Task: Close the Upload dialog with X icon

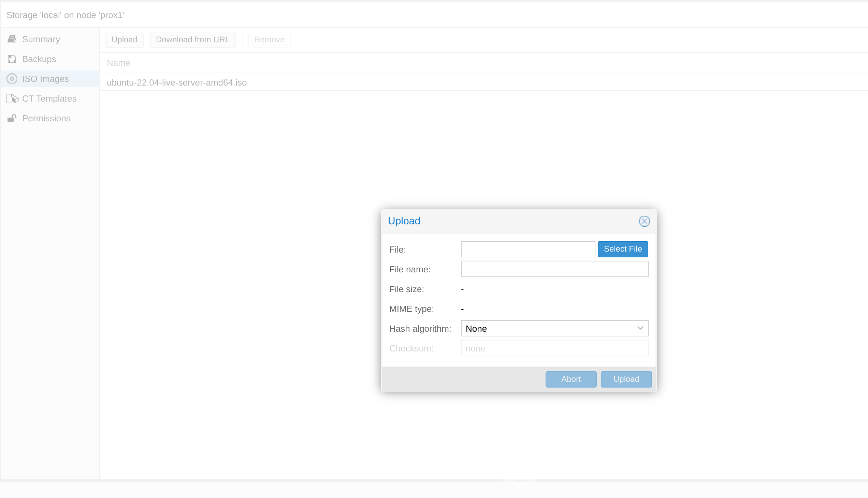Action: pos(644,221)
